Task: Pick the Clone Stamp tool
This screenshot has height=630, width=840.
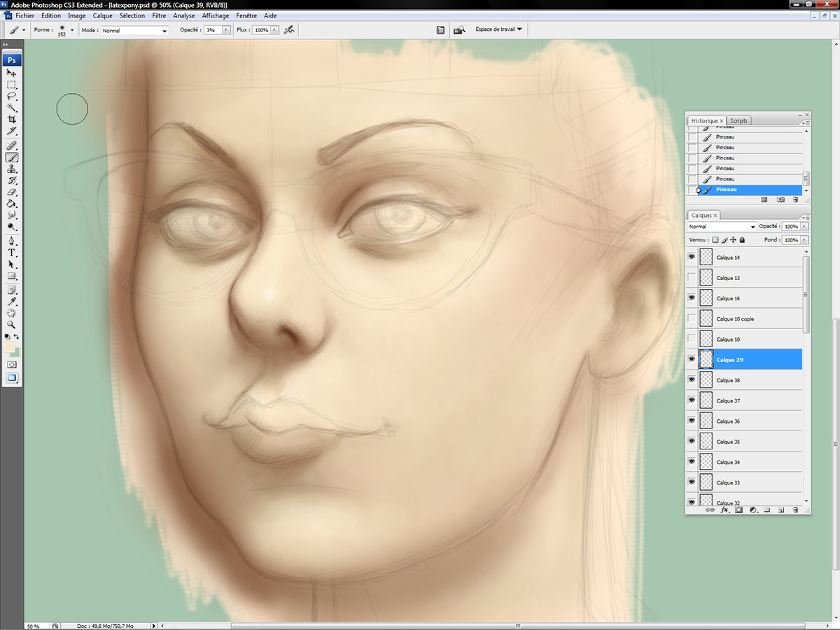Action: [12, 169]
